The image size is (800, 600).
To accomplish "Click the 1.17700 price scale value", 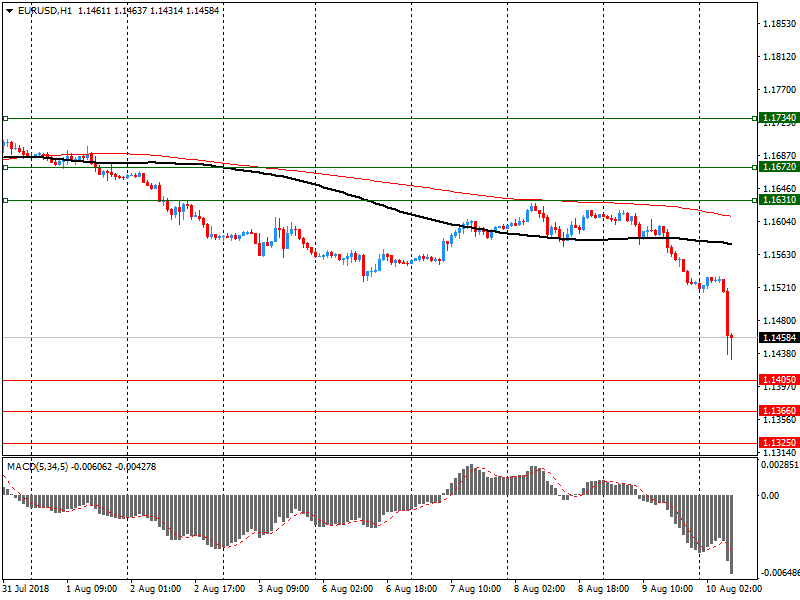I will pos(780,90).
